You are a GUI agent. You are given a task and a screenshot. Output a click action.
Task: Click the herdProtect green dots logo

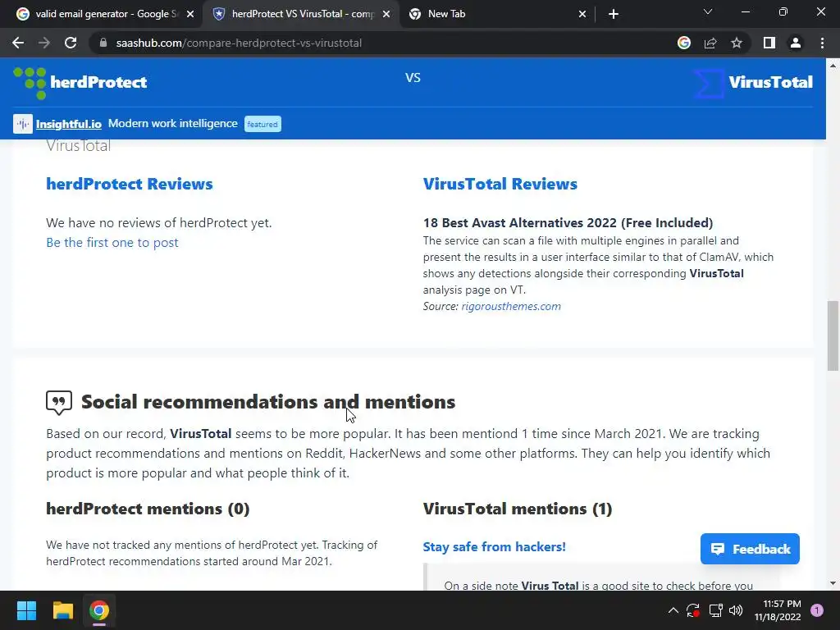tap(30, 83)
